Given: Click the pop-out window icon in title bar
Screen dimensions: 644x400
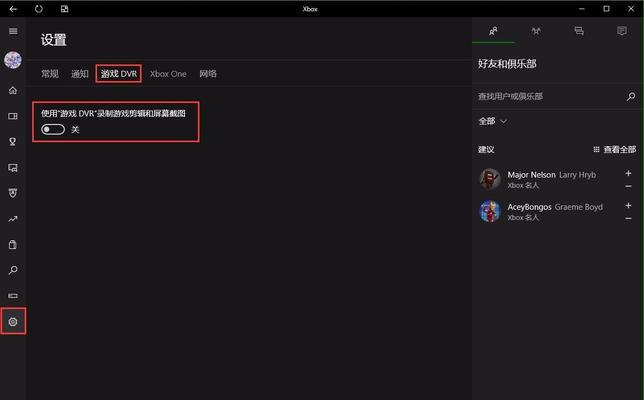Looking at the screenshot, I should 64,9.
